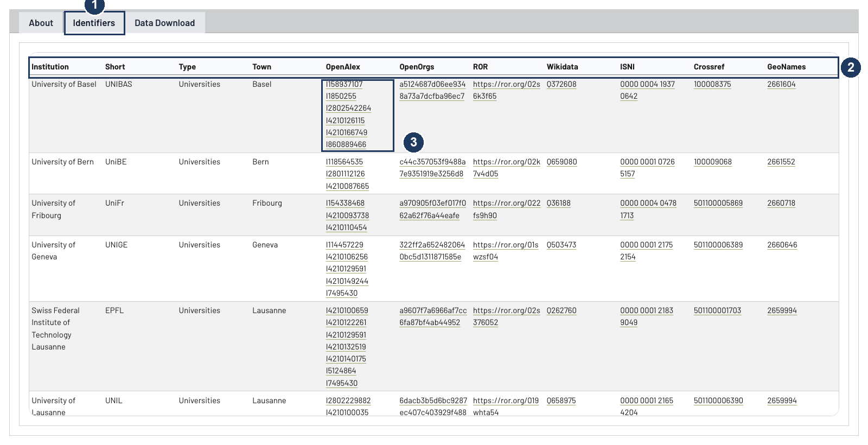Follow Crossref link 501100006390
868x445 pixels.
coord(718,400)
